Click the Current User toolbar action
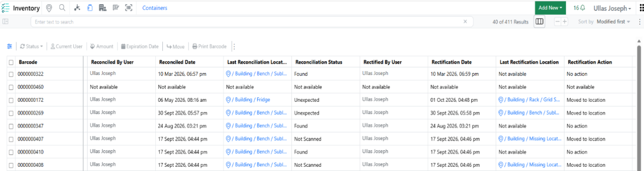The width and height of the screenshot is (644, 171). (x=66, y=46)
